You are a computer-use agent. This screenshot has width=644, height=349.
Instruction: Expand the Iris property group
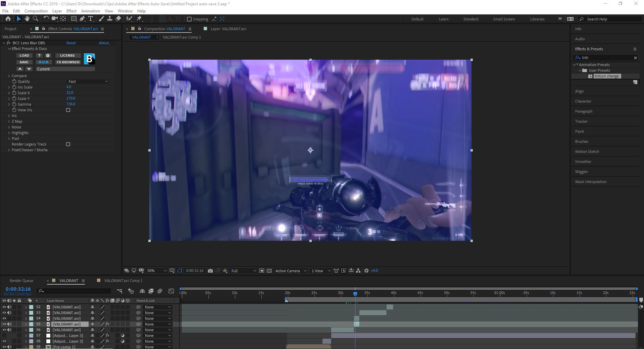click(9, 116)
